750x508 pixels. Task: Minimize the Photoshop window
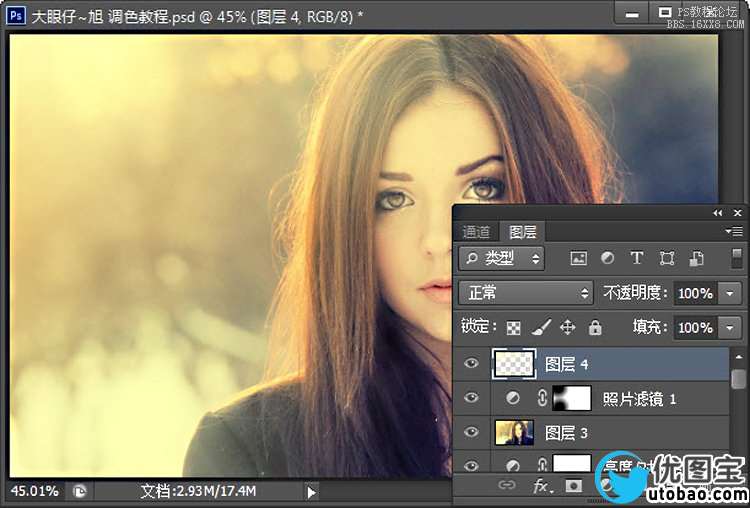[632, 14]
